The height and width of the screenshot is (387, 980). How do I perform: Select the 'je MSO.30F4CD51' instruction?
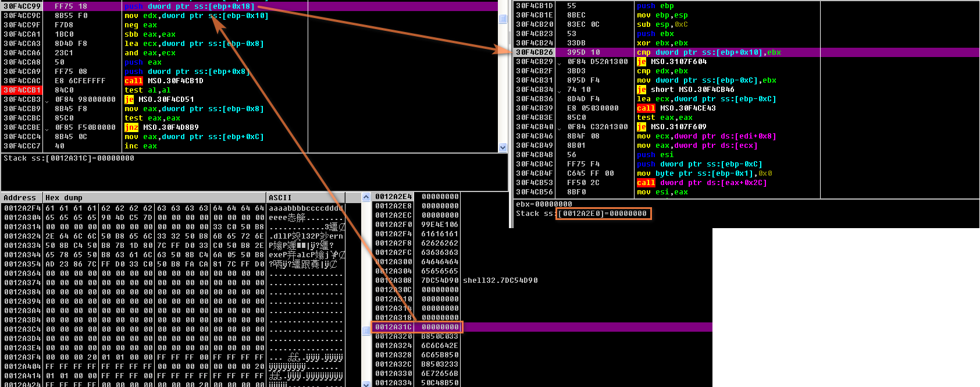click(159, 100)
